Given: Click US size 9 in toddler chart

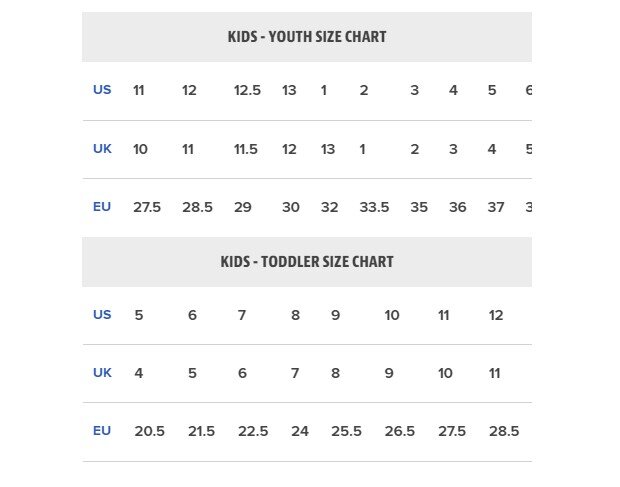Looking at the screenshot, I should pyautogui.click(x=335, y=315).
